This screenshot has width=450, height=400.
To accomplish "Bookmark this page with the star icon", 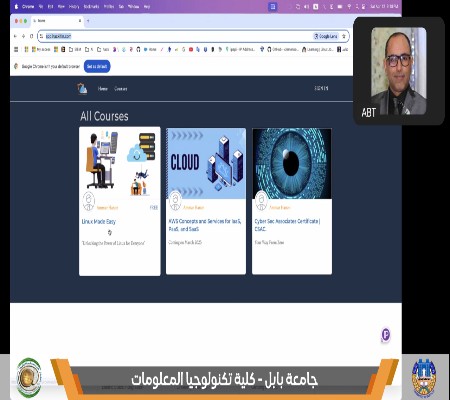I will 344,36.
